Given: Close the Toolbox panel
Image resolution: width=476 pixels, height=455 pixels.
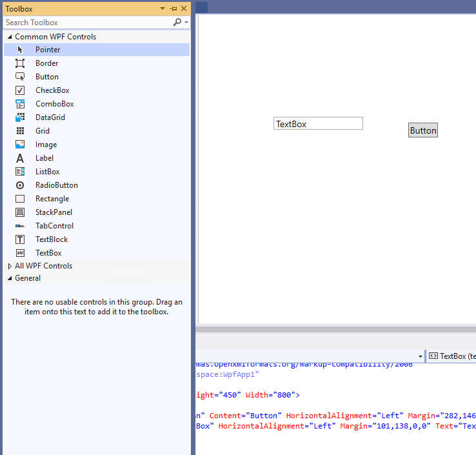Looking at the screenshot, I should (184, 8).
